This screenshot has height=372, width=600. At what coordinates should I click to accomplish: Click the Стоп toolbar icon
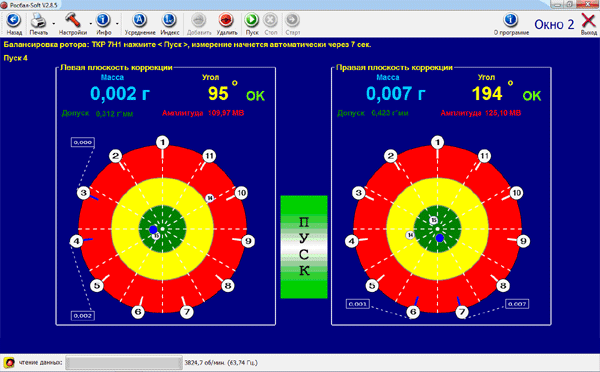[x=271, y=23]
